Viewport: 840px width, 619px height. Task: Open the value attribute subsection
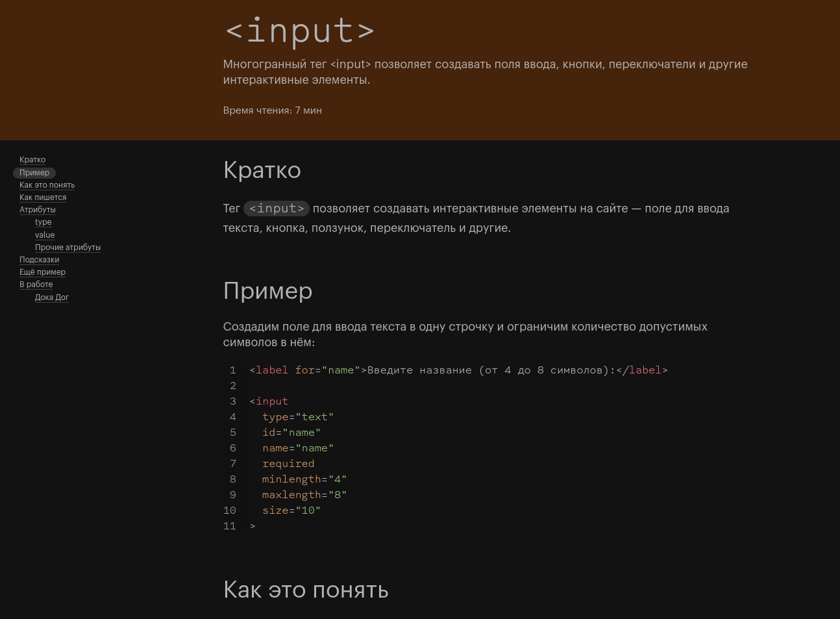45,235
